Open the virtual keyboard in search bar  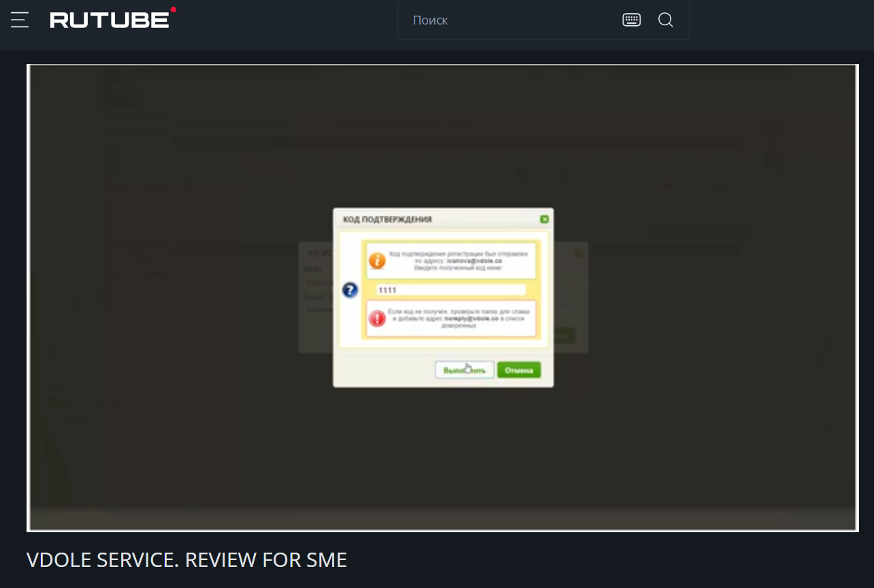coord(632,20)
